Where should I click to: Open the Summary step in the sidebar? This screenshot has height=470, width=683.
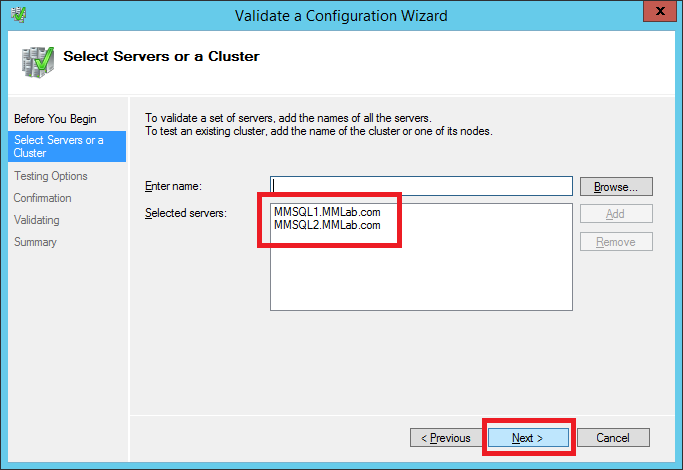tap(35, 242)
